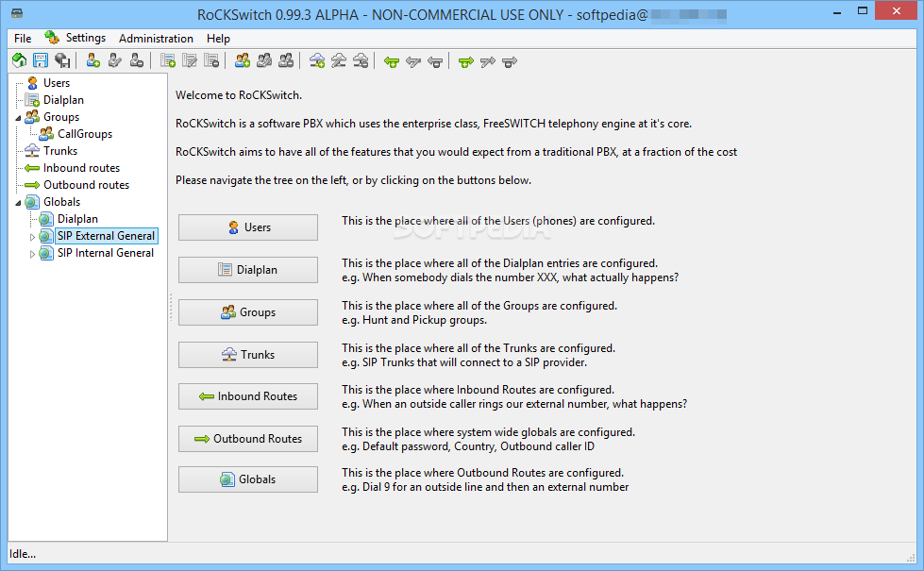Close the RoCKSwitch window
924x571 pixels.
[x=897, y=11]
